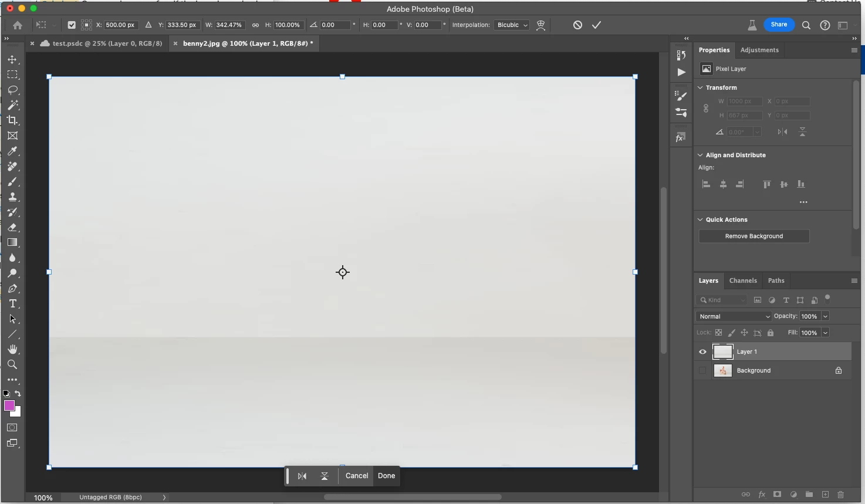Select the Pen tool
The height and width of the screenshot is (504, 865).
12,289
